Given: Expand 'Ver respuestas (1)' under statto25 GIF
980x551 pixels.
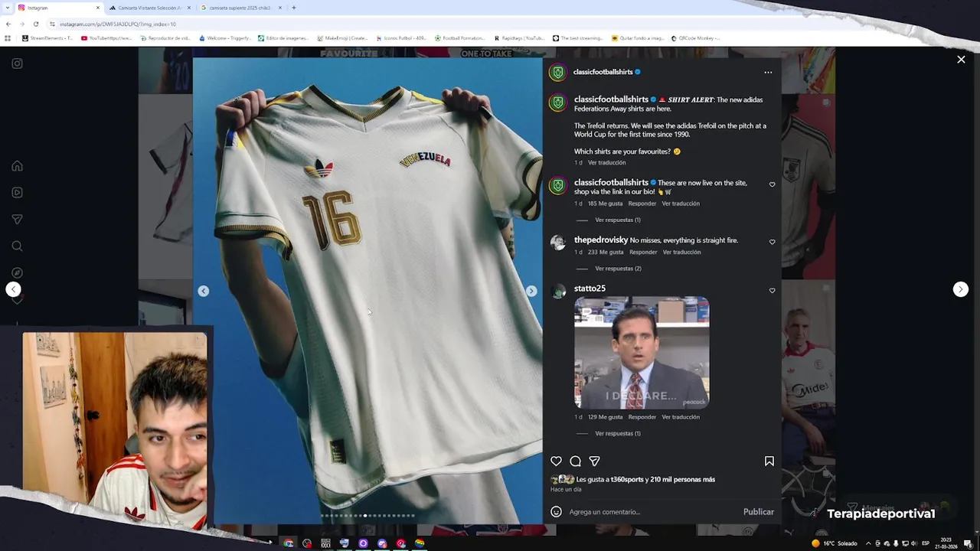Looking at the screenshot, I should 618,433.
